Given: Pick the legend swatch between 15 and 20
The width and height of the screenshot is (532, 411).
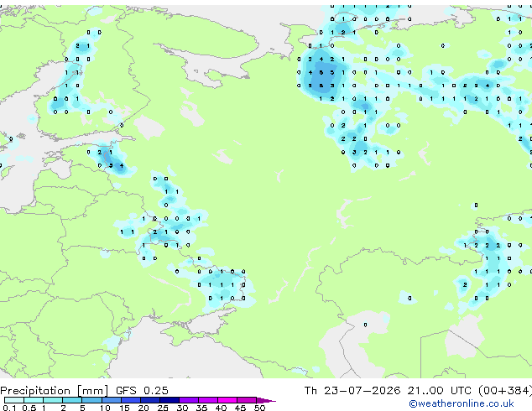Looking at the screenshot, I should [131, 400].
